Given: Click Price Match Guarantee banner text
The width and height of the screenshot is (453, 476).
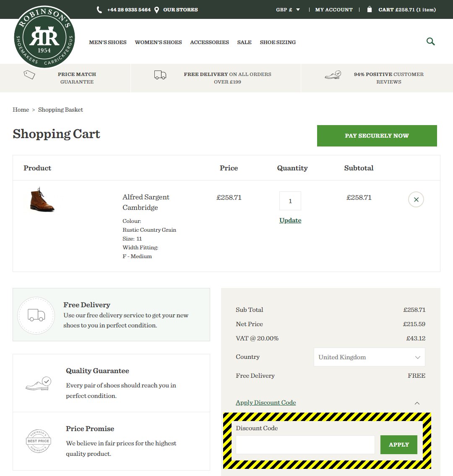Looking at the screenshot, I should pos(77,78).
